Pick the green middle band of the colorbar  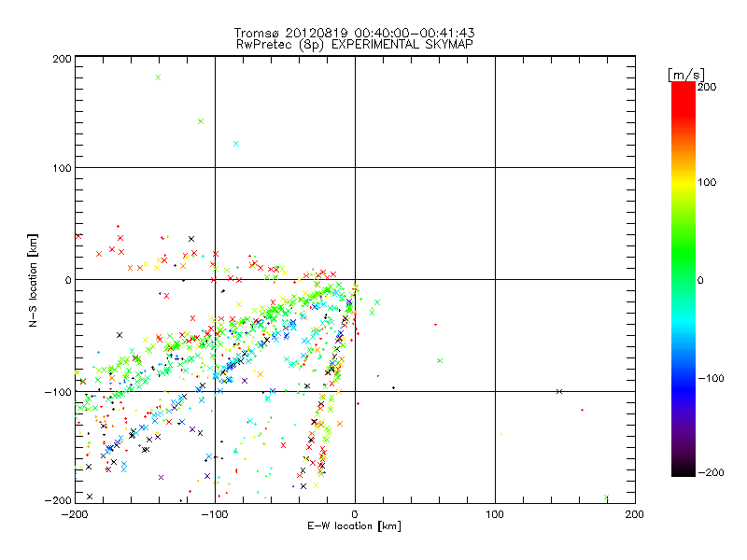684,252
